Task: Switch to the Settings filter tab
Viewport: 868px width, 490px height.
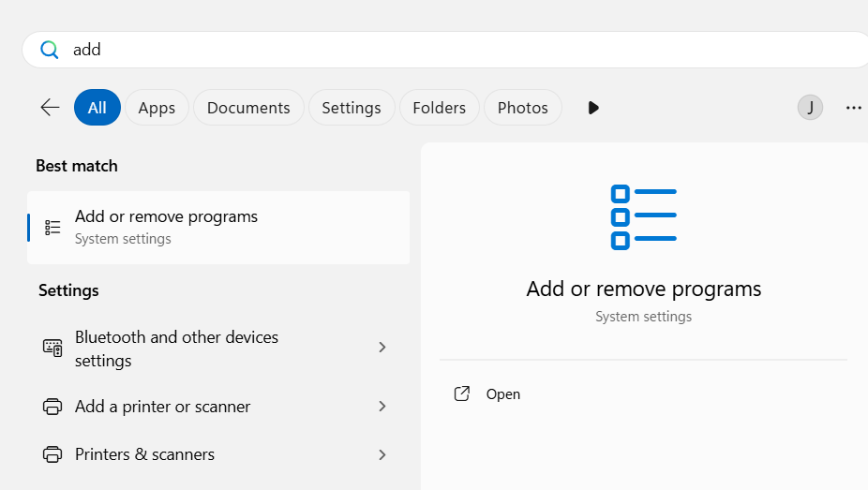Action: click(x=352, y=108)
